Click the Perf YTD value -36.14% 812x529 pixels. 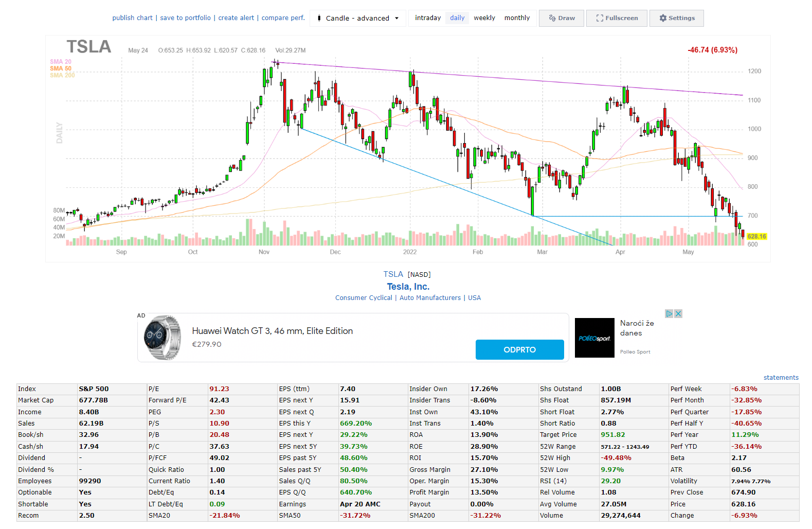pos(746,447)
